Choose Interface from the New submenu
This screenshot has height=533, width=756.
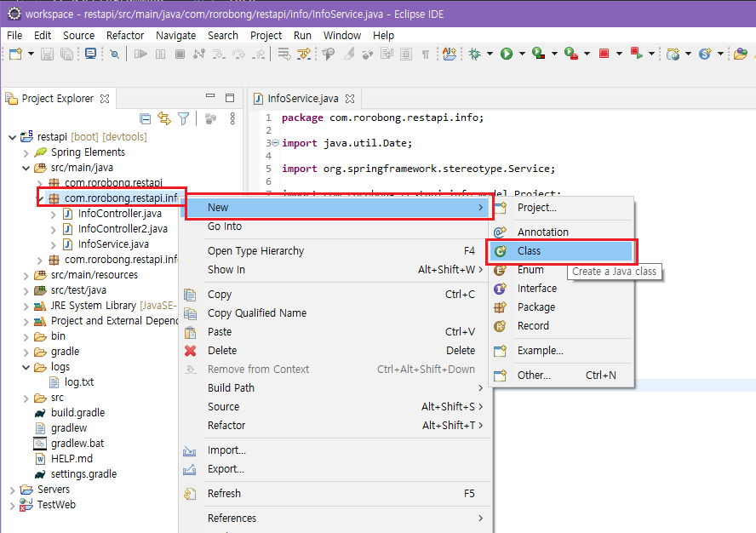[561, 289]
